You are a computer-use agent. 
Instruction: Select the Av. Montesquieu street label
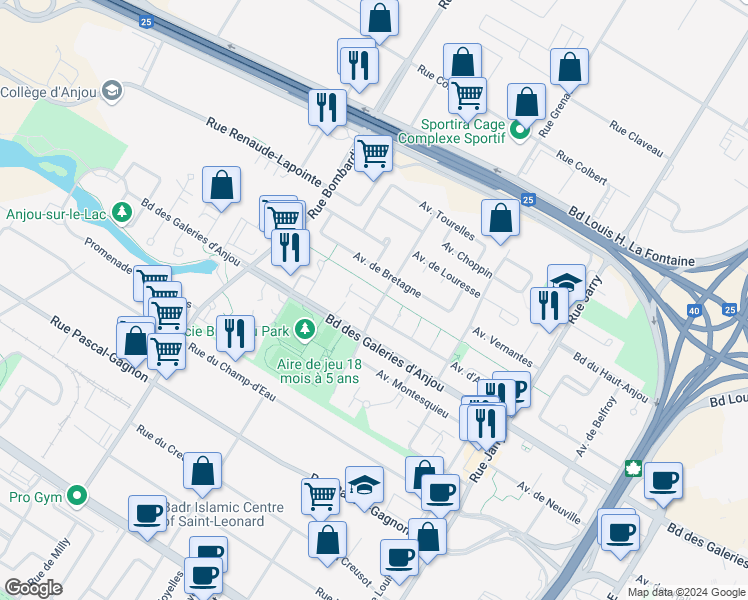[412, 394]
